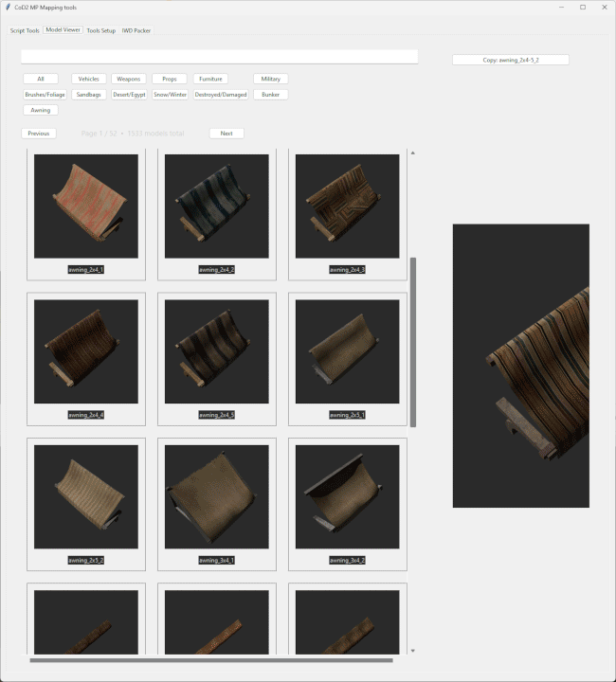Click the awning_2x4_2 name label
Screen dimensions: 616x682
pyautogui.click(x=217, y=270)
